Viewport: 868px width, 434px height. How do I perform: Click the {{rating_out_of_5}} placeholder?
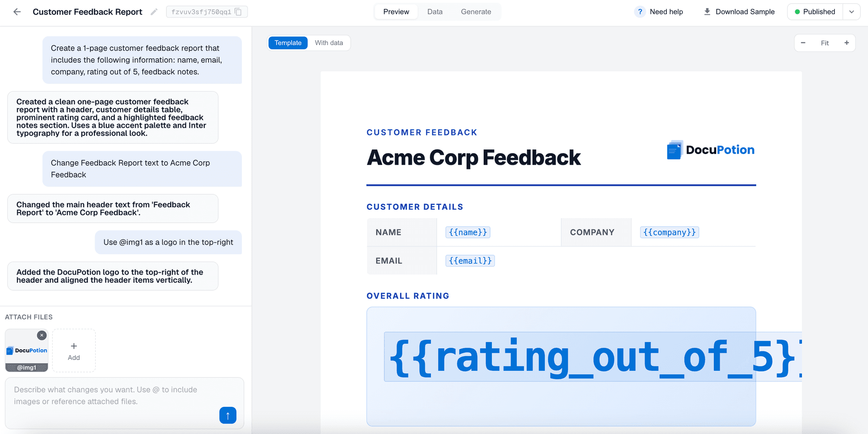point(593,357)
